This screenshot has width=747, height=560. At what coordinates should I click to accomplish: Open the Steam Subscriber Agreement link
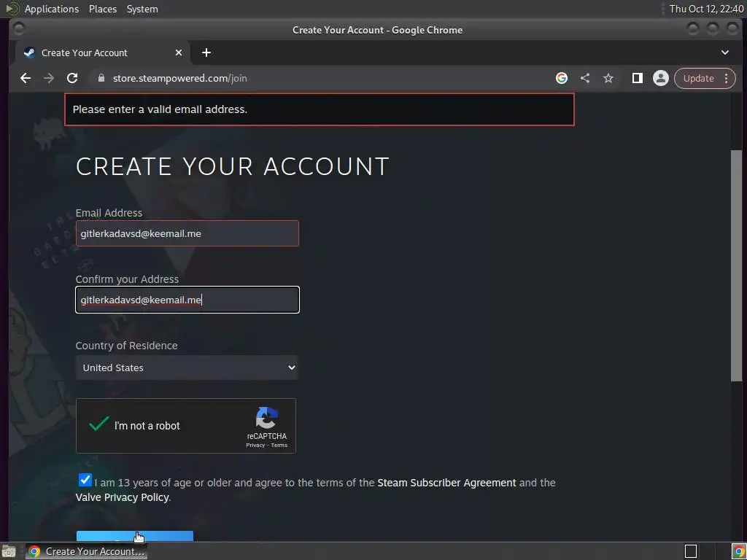(x=446, y=483)
